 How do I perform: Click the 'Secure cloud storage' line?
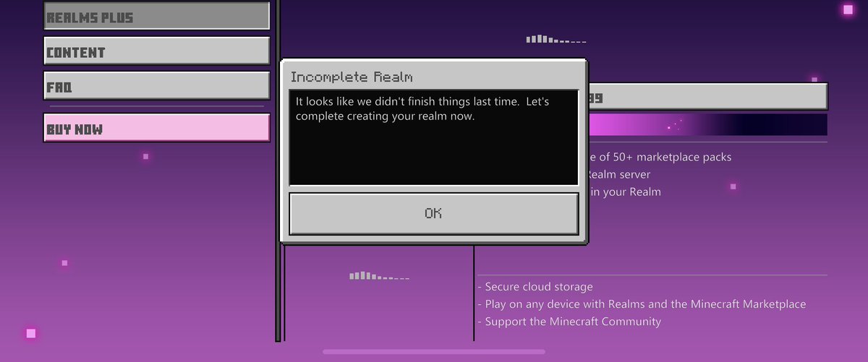pyautogui.click(x=535, y=287)
